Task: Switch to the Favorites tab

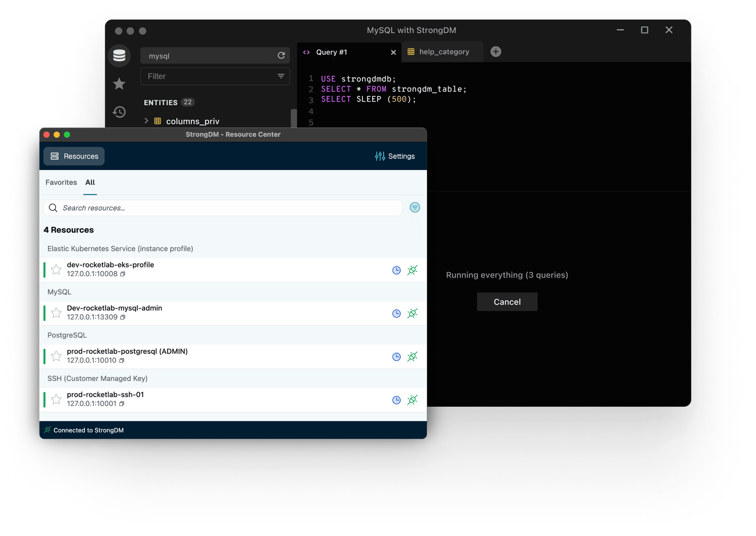Action: click(61, 182)
